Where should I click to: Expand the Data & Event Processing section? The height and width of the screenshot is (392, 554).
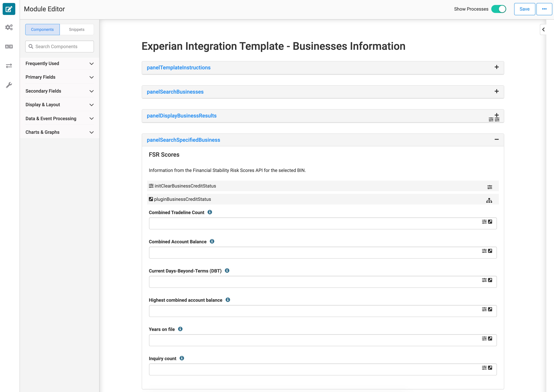59,118
